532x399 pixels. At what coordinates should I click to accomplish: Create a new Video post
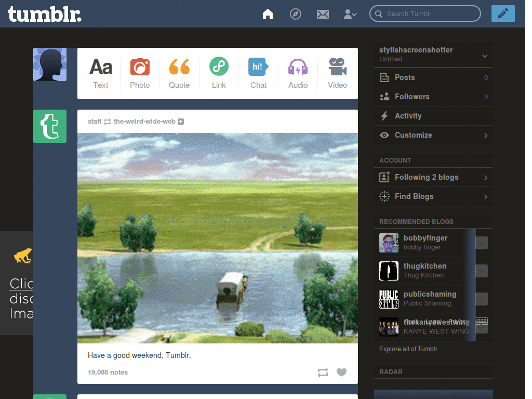pos(337,73)
